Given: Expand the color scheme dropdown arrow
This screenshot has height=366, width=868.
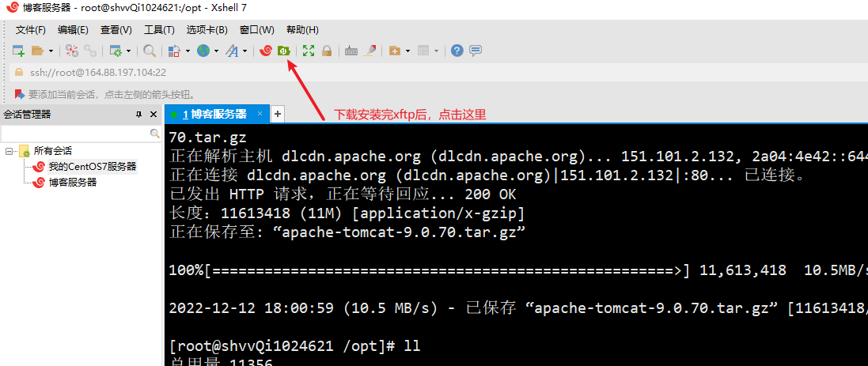Looking at the screenshot, I should tap(188, 51).
